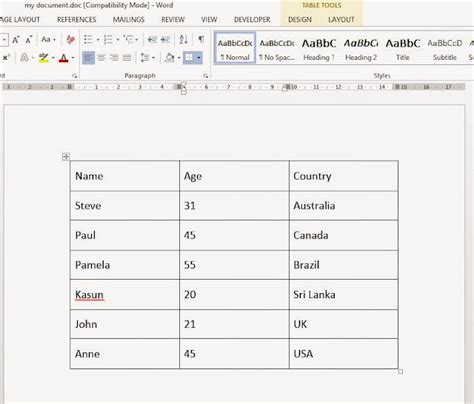474x404 pixels.
Task: Click the first line indent marker on ruler
Action: [x=183, y=85]
